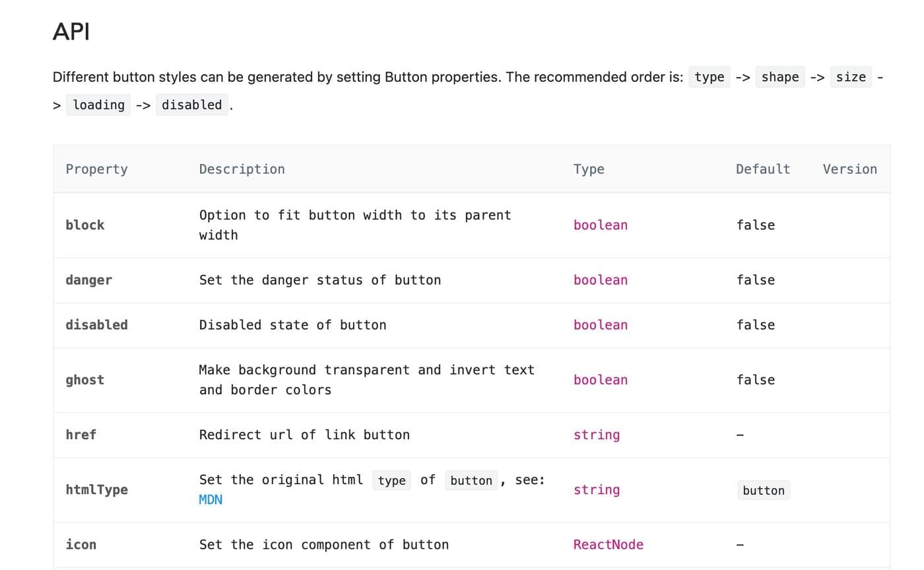This screenshot has width=924, height=570.
Task: Click the API section heading
Action: point(71,32)
